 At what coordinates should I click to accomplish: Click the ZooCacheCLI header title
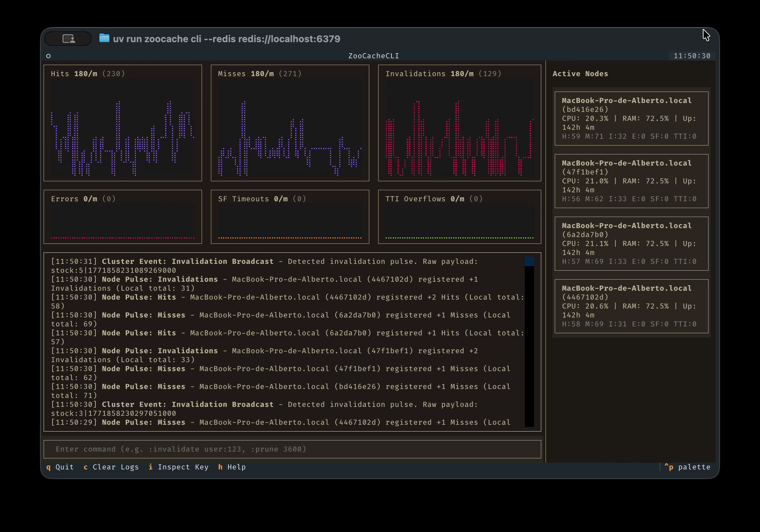pyautogui.click(x=374, y=56)
